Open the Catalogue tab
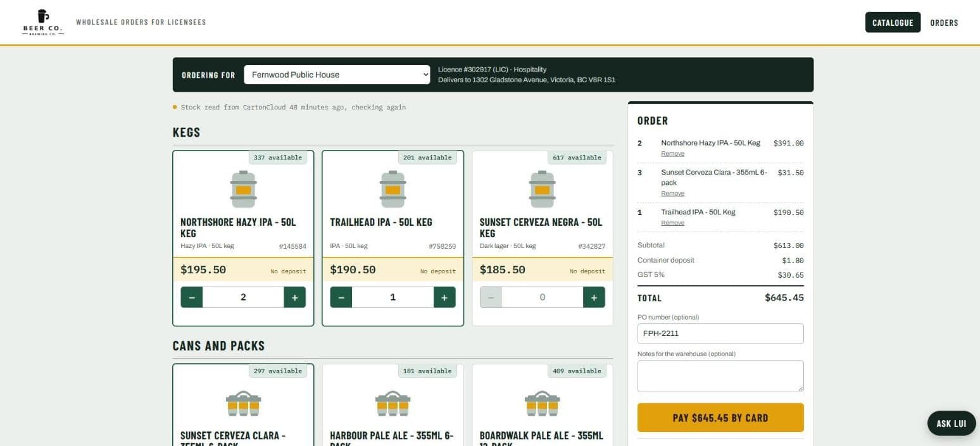980x446 pixels. pyautogui.click(x=893, y=22)
